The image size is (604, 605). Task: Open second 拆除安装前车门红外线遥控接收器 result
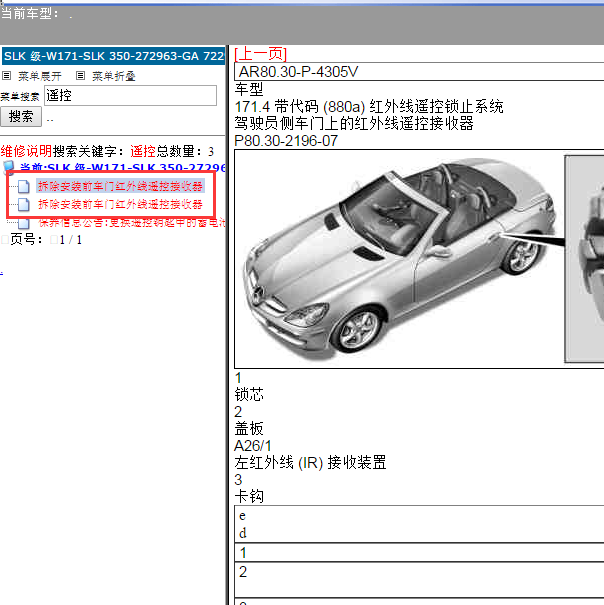click(120, 204)
